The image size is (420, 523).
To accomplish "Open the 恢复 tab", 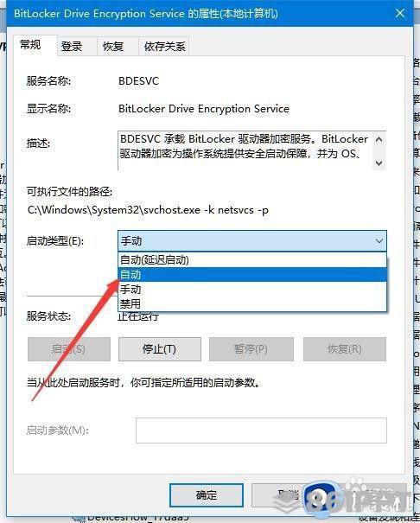I will (113, 47).
